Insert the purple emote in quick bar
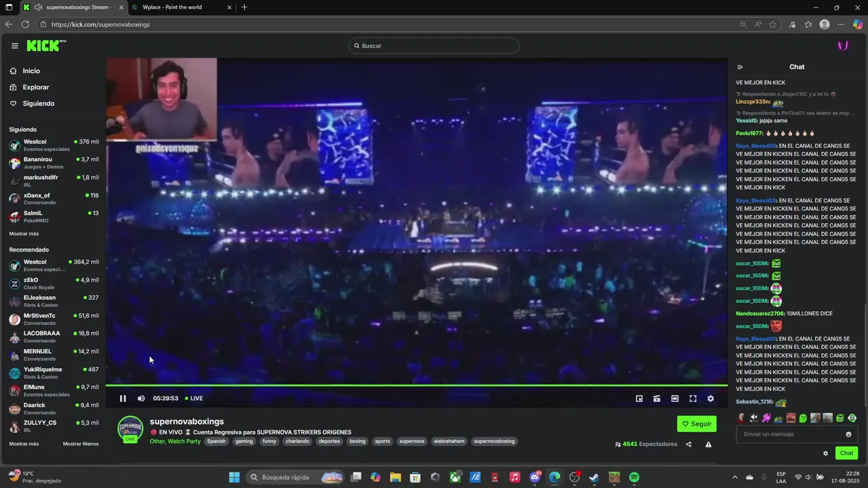 [x=766, y=418]
